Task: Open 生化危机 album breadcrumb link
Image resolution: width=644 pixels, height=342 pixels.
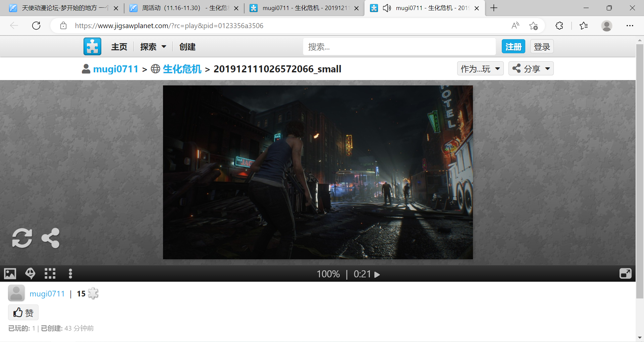Action: tap(182, 69)
